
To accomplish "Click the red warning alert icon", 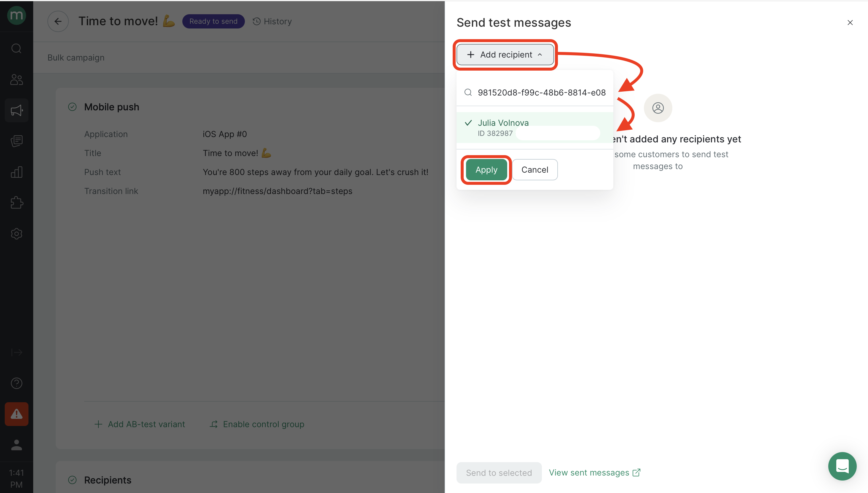I will click(16, 414).
